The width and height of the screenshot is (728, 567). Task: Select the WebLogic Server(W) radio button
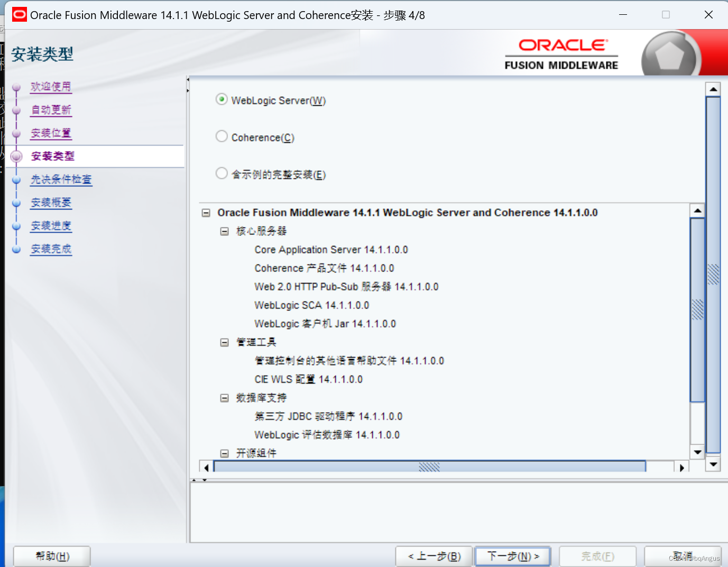pyautogui.click(x=222, y=99)
